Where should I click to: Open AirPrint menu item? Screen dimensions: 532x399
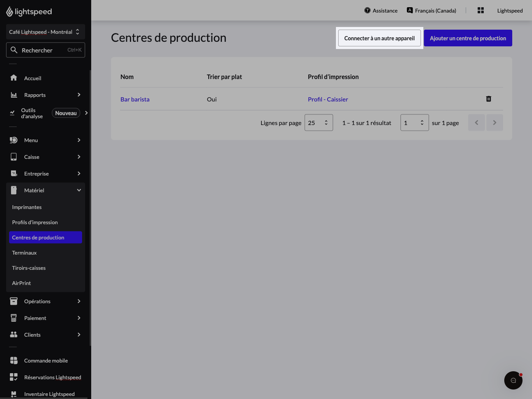[46, 283]
